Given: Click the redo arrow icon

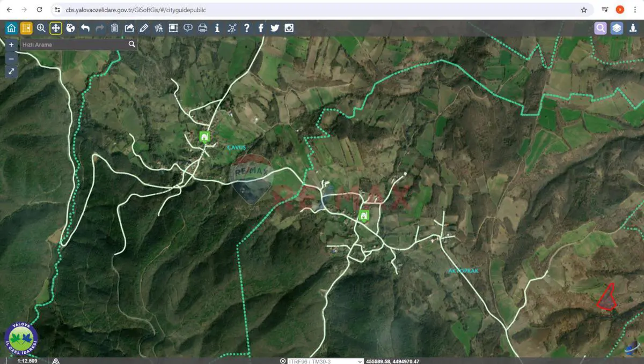Looking at the screenshot, I should point(100,28).
